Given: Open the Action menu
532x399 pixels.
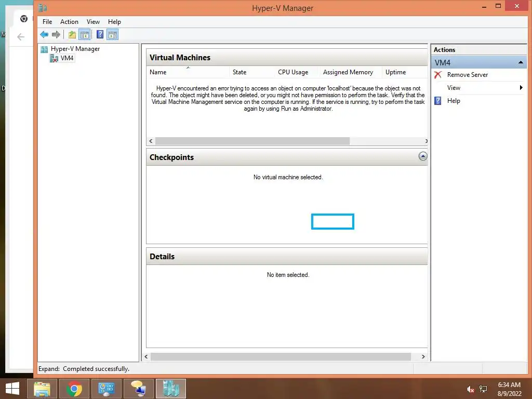Looking at the screenshot, I should click(69, 22).
